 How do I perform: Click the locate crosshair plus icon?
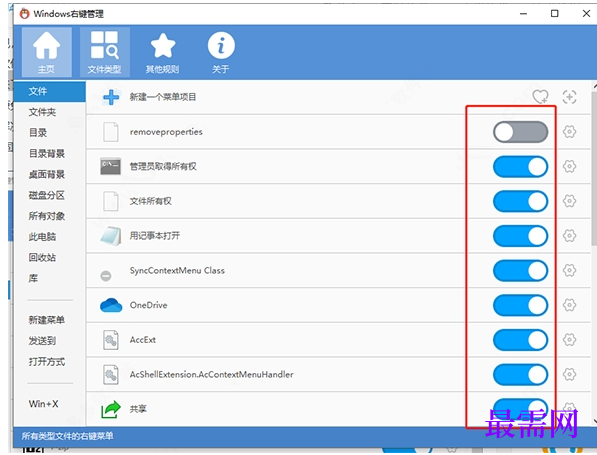(569, 97)
